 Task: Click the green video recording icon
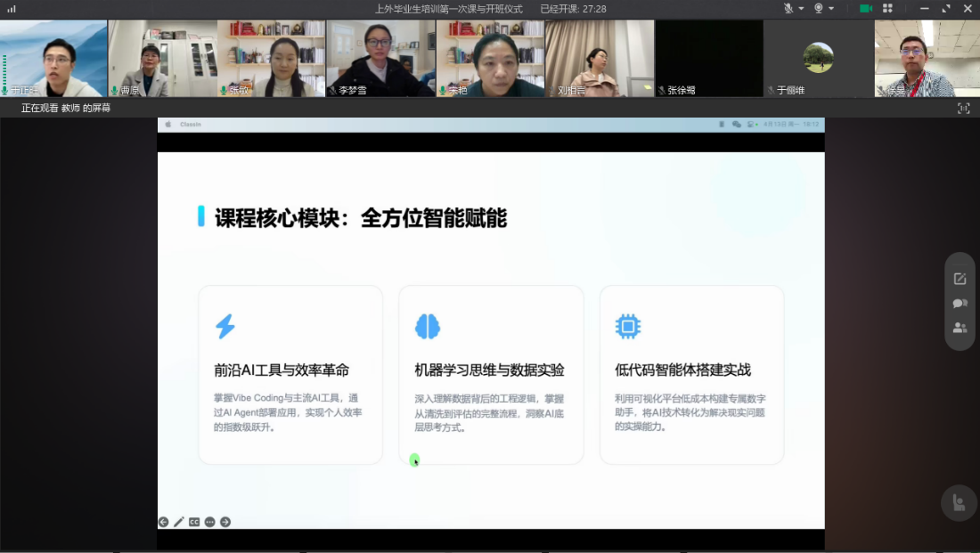point(865,8)
